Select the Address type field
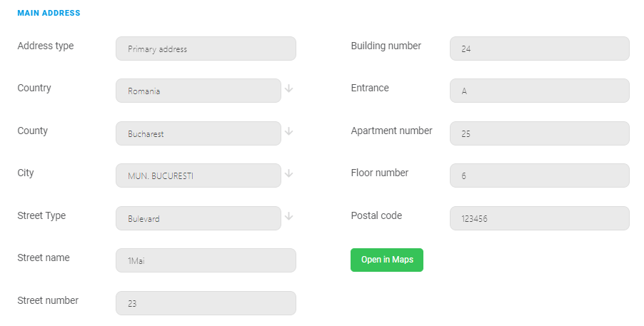The height and width of the screenshot is (326, 644). click(x=206, y=49)
